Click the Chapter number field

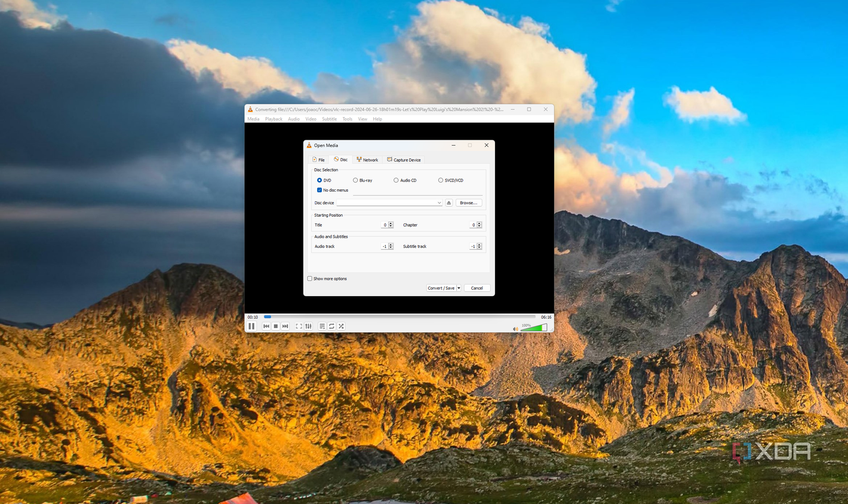(472, 225)
